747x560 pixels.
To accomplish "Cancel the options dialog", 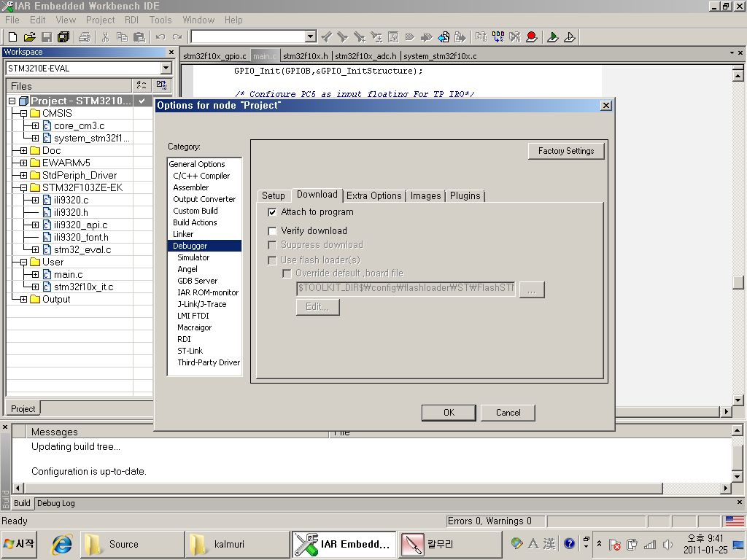I will click(508, 413).
